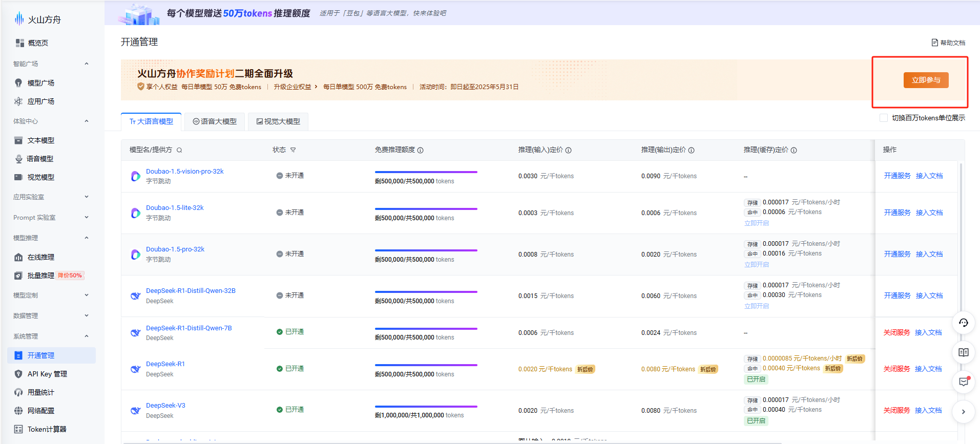The width and height of the screenshot is (980, 444).
Task: Open 接入文档 for DeepSeek-V3
Action: tap(928, 410)
